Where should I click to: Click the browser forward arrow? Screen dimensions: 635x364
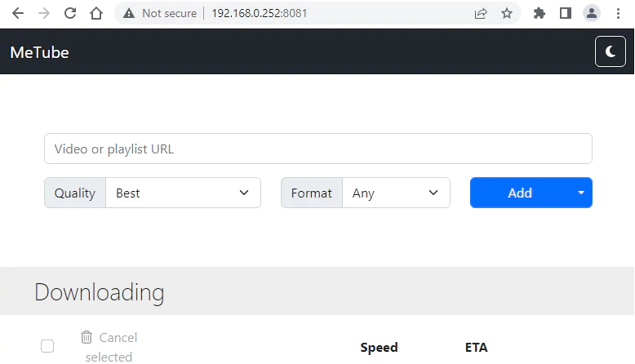pyautogui.click(x=44, y=13)
